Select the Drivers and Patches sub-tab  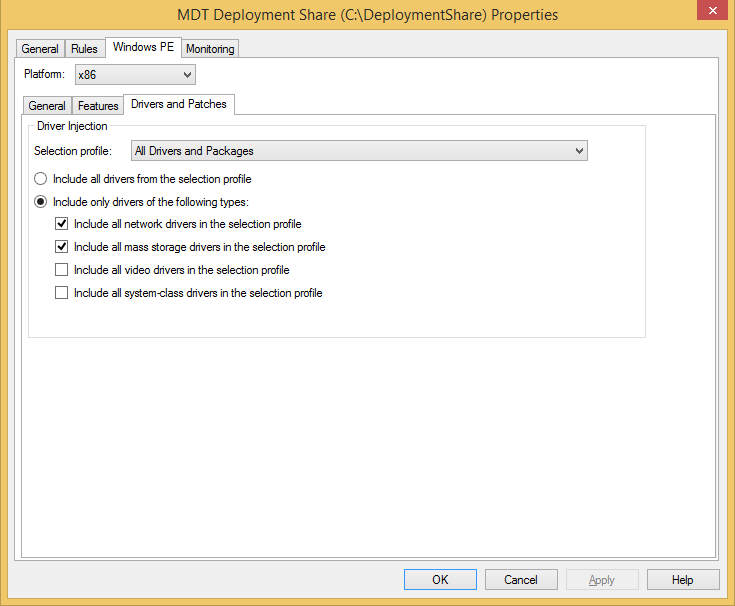click(179, 104)
